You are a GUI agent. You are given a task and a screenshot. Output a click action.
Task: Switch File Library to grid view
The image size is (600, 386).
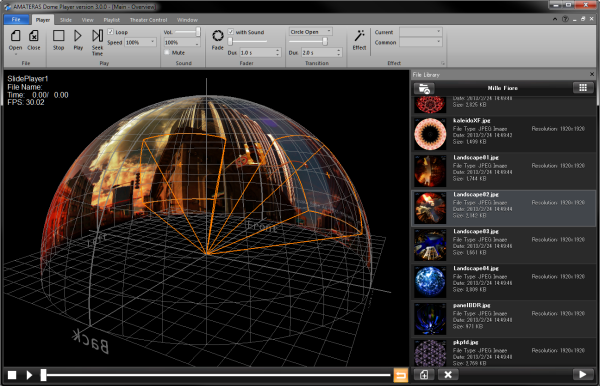click(583, 88)
